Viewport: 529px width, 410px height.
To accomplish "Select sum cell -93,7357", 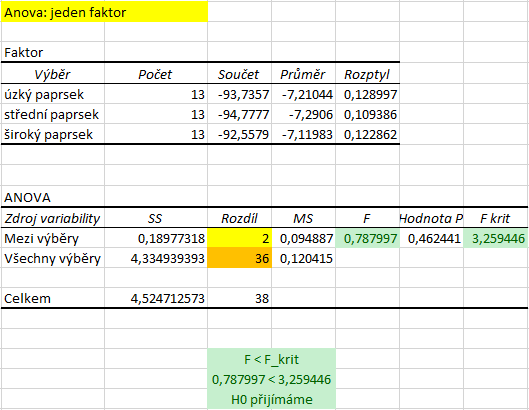I will (240, 94).
